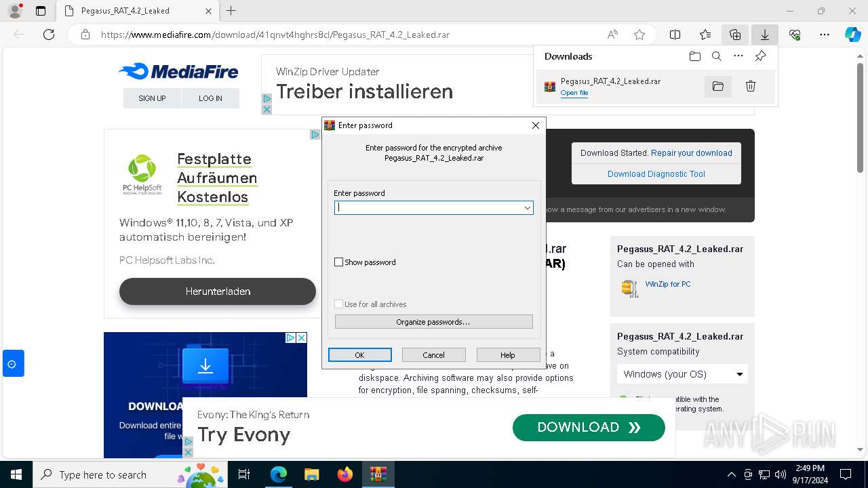Image resolution: width=868 pixels, height=488 pixels.
Task: Open Help in password dialog
Action: pos(508,355)
